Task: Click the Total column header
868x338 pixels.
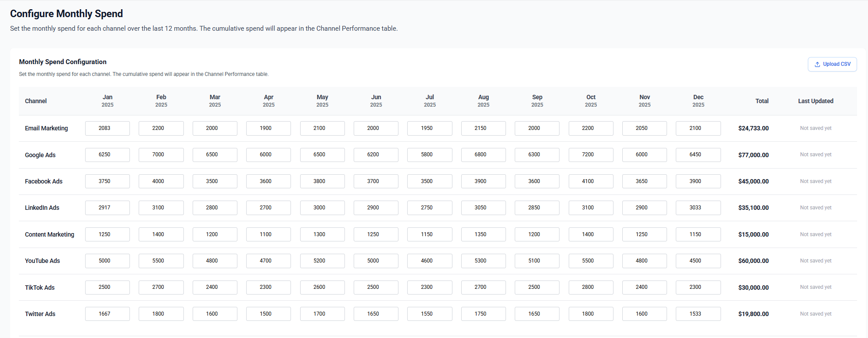Action: [x=762, y=101]
